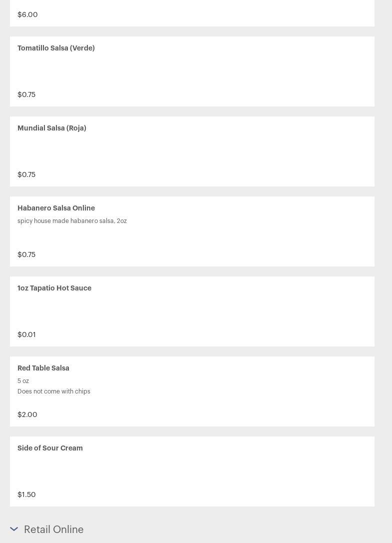Pick Side of Sour Cream
Image resolution: width=392 pixels, height=543 pixels.
tap(50, 448)
